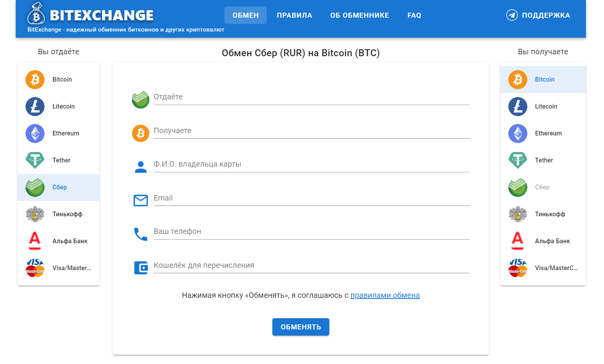Select Bitcoin icon in give list

click(35, 80)
